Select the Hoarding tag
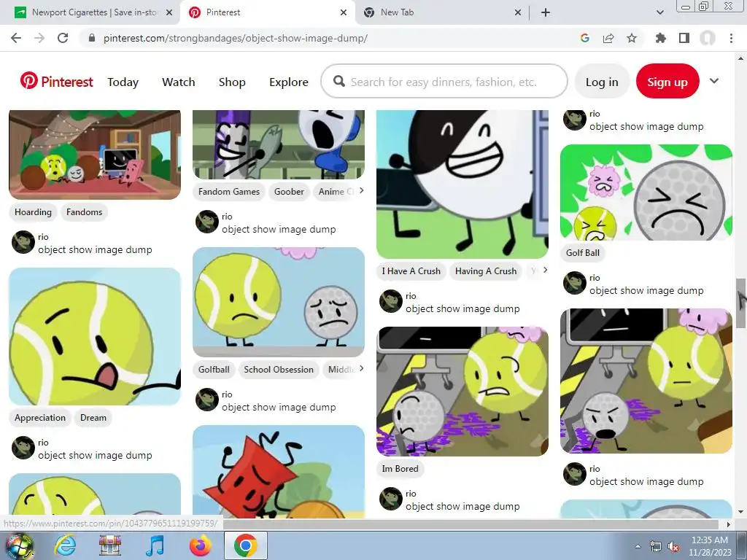The width and height of the screenshot is (747, 560). (x=33, y=212)
